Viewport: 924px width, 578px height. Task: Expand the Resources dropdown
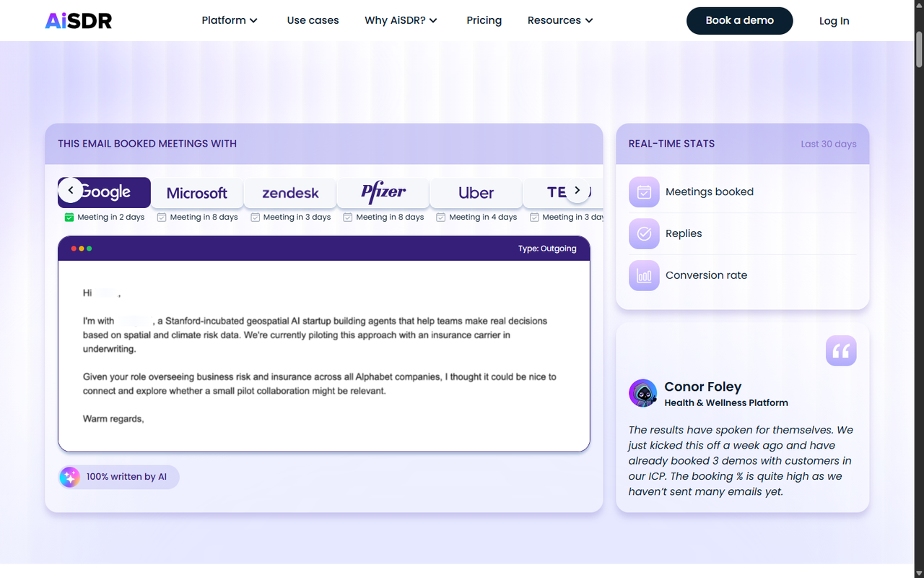[x=560, y=20]
